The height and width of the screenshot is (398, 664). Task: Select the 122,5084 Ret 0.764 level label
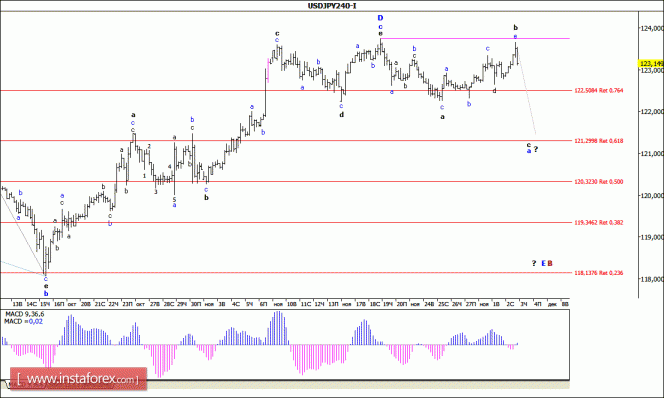pos(598,90)
